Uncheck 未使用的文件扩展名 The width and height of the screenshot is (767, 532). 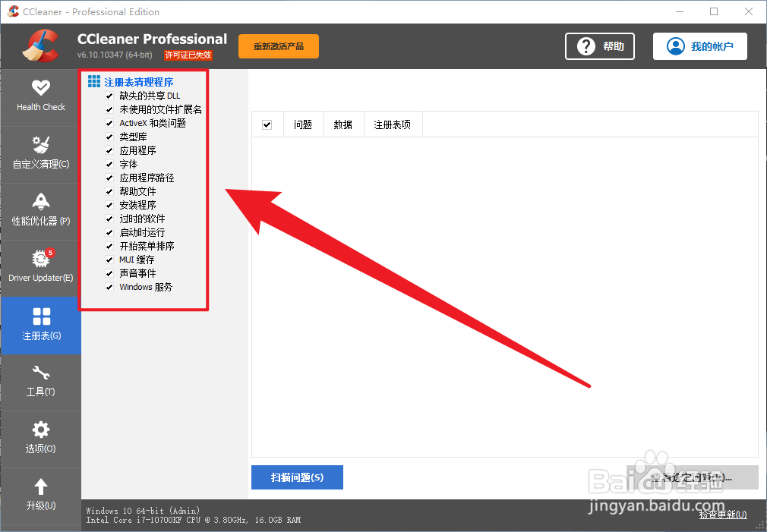tap(109, 109)
